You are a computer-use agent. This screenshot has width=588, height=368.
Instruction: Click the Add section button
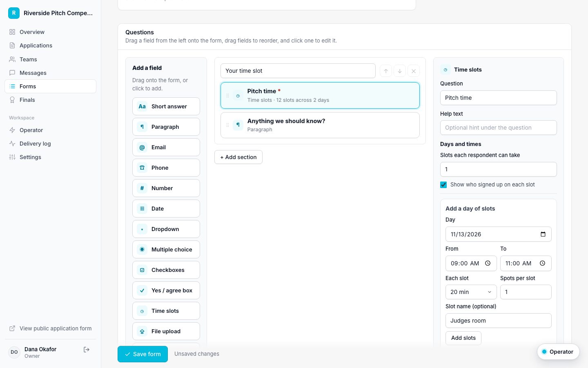238,157
